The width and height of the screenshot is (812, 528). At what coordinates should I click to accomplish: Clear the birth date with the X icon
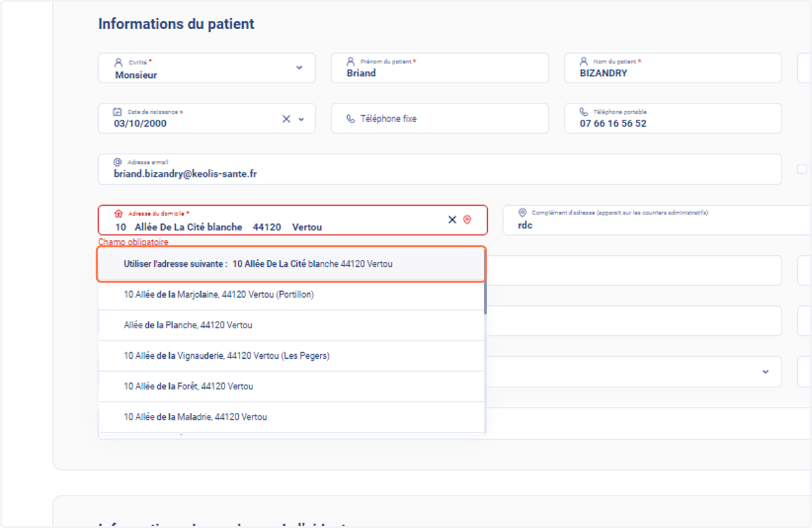tap(286, 118)
